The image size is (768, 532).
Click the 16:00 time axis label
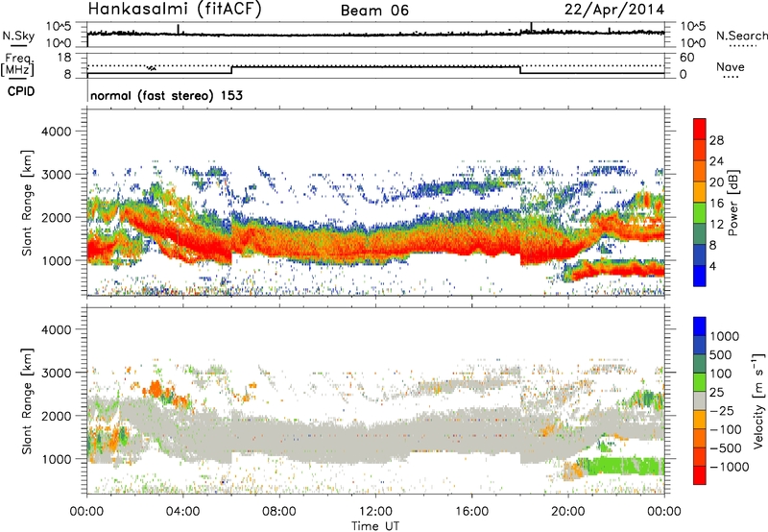(471, 512)
